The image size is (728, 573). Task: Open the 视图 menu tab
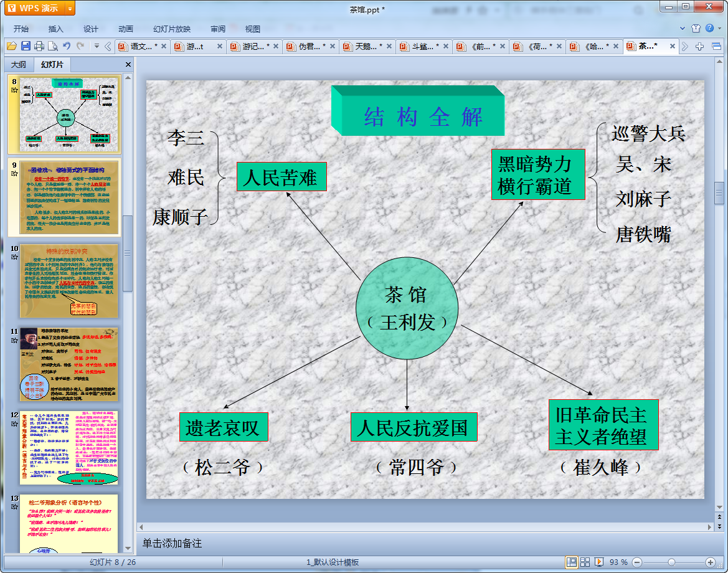tap(253, 29)
